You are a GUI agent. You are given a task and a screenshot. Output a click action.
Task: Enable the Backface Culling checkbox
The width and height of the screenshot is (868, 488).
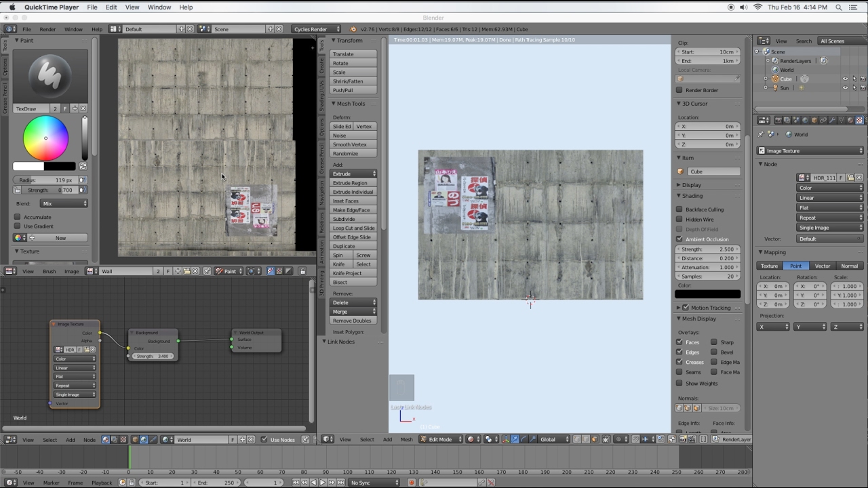coord(679,209)
